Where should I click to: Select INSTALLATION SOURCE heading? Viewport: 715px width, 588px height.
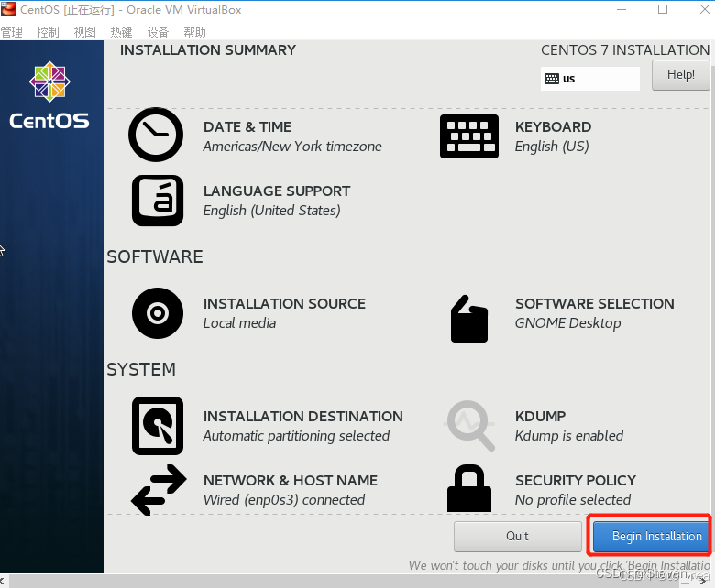(x=284, y=304)
